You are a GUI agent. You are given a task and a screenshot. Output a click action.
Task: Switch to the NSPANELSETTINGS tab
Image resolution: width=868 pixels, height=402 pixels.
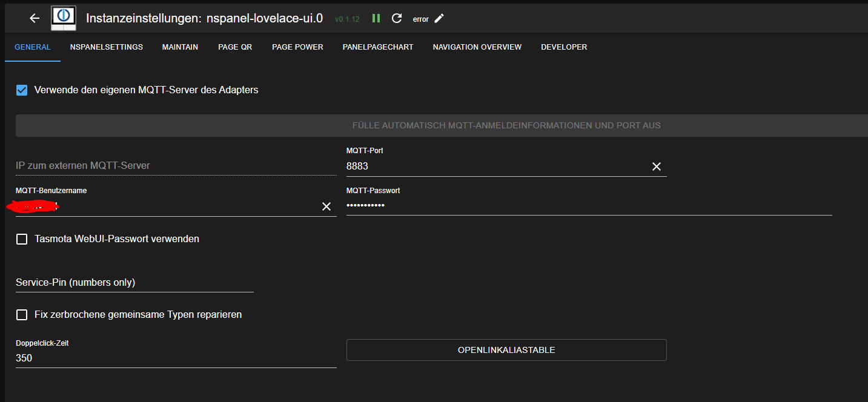[x=106, y=47]
